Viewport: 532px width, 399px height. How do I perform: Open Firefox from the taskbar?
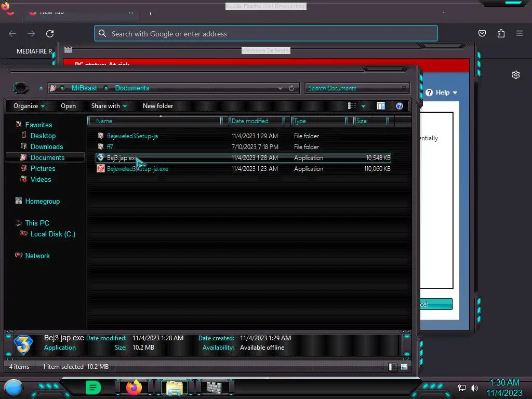click(x=134, y=388)
